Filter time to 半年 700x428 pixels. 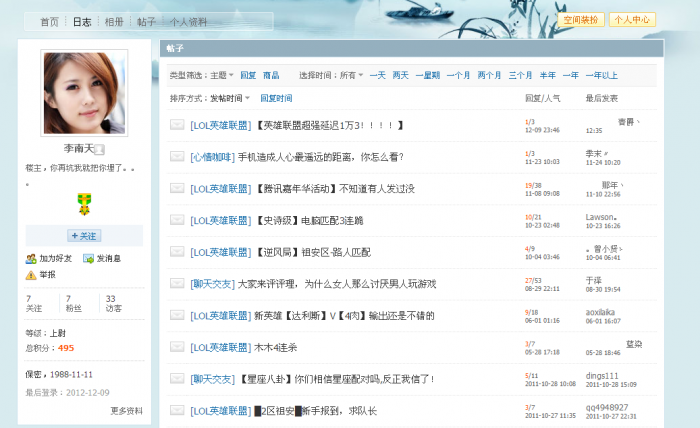[x=548, y=75]
